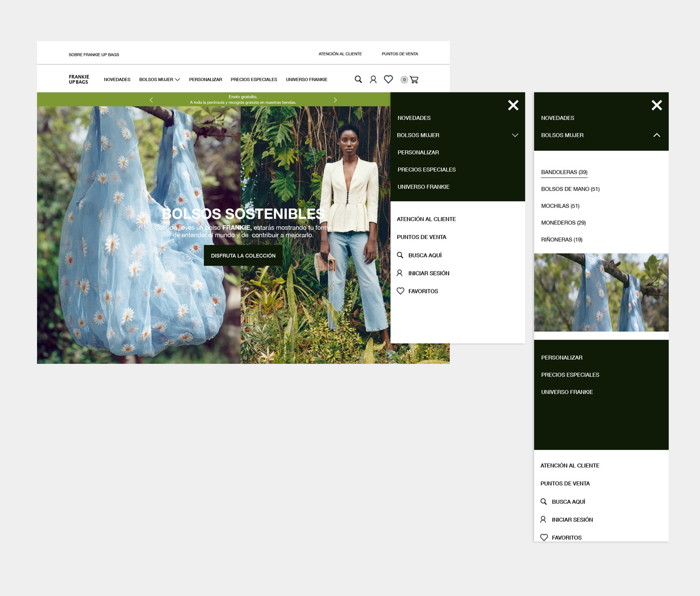Open PUNTOS DE VENTA in top bar
700x596 pixels.
[x=400, y=54]
